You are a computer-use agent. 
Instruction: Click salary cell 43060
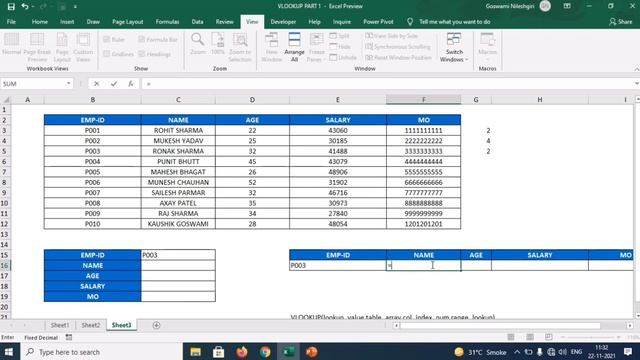click(x=338, y=131)
